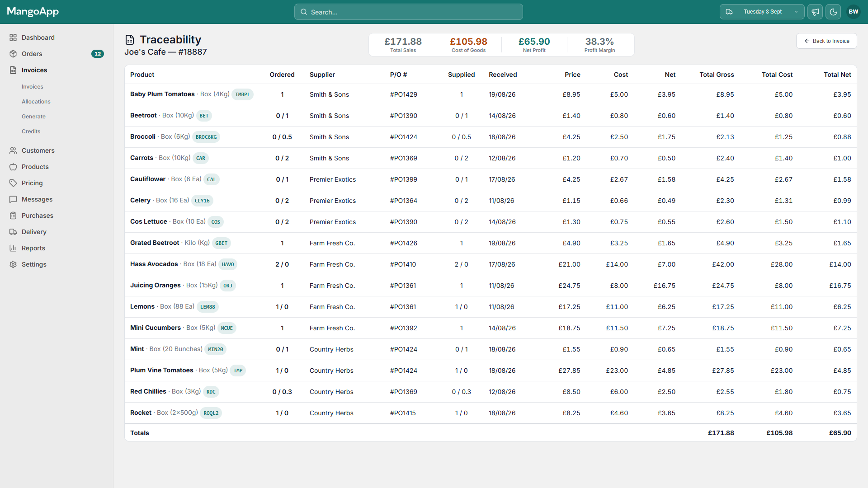Click the Reports bar chart icon
The height and width of the screenshot is (488, 868).
coord(13,248)
